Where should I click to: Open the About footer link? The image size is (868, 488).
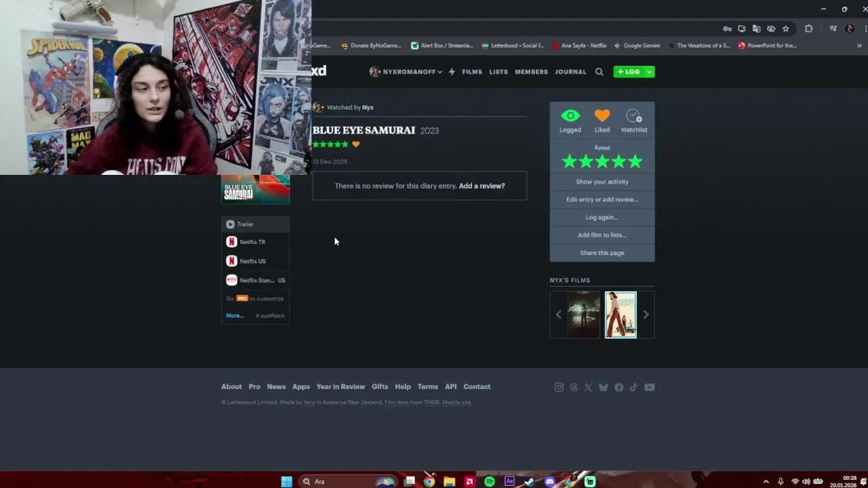coord(231,386)
